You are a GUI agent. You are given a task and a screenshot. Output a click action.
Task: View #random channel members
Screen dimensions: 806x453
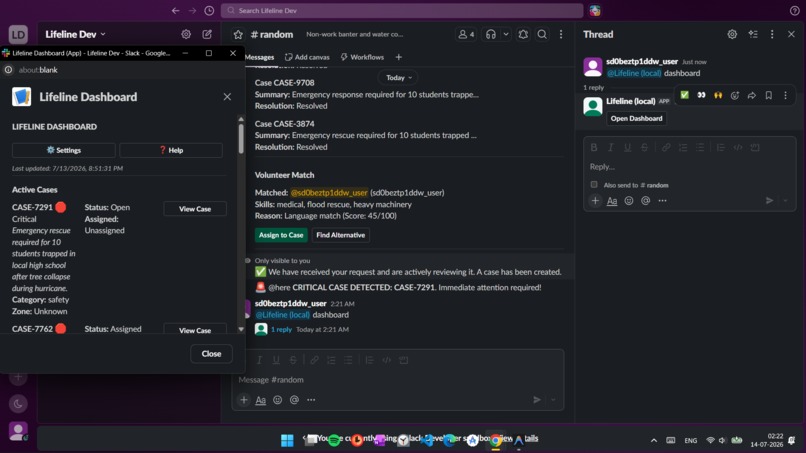click(x=466, y=34)
